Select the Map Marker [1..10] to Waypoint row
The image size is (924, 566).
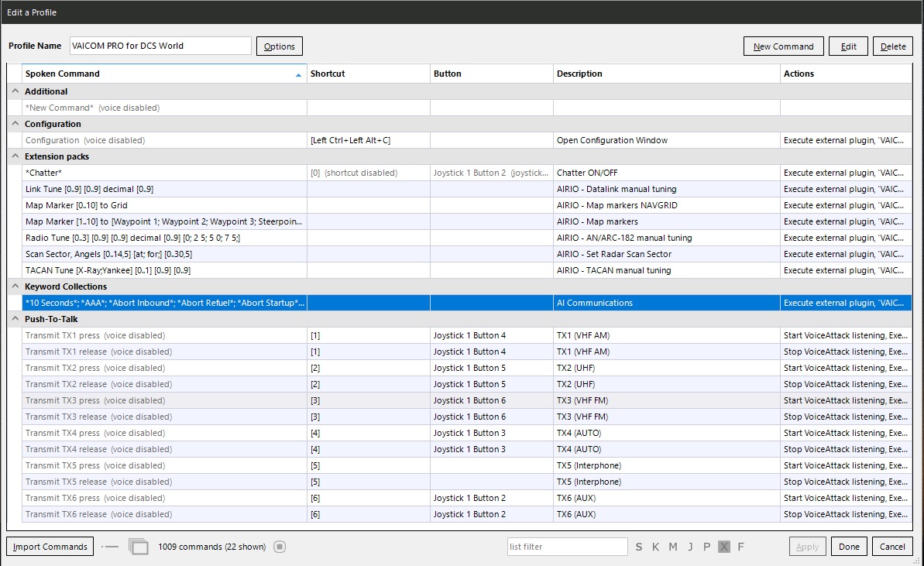tap(467, 221)
